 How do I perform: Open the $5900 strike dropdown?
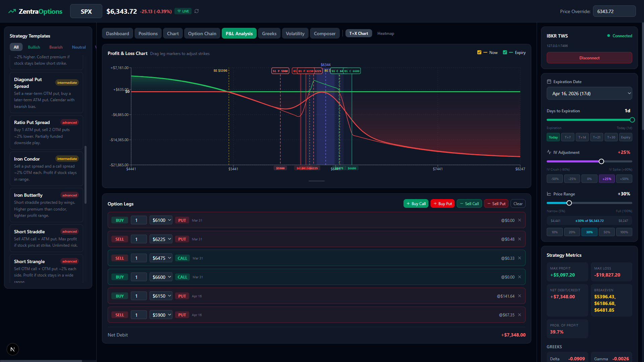pos(161,315)
